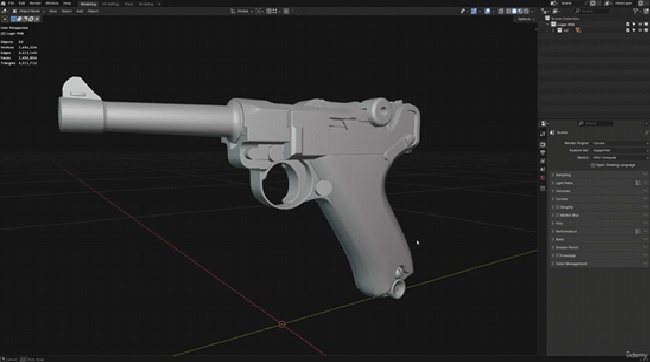Image resolution: width=650 pixels, height=362 pixels.
Task: Open the Device GPU Compute dropdown
Action: coord(620,158)
